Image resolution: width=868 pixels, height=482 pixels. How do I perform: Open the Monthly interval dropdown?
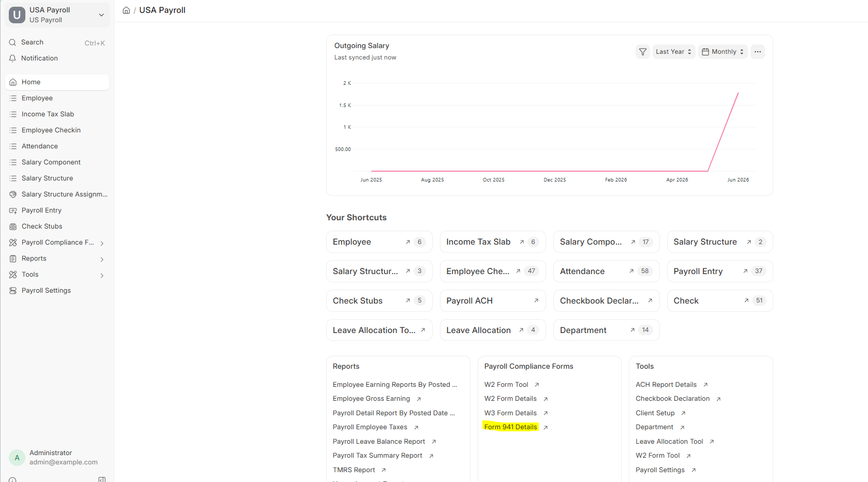click(723, 52)
